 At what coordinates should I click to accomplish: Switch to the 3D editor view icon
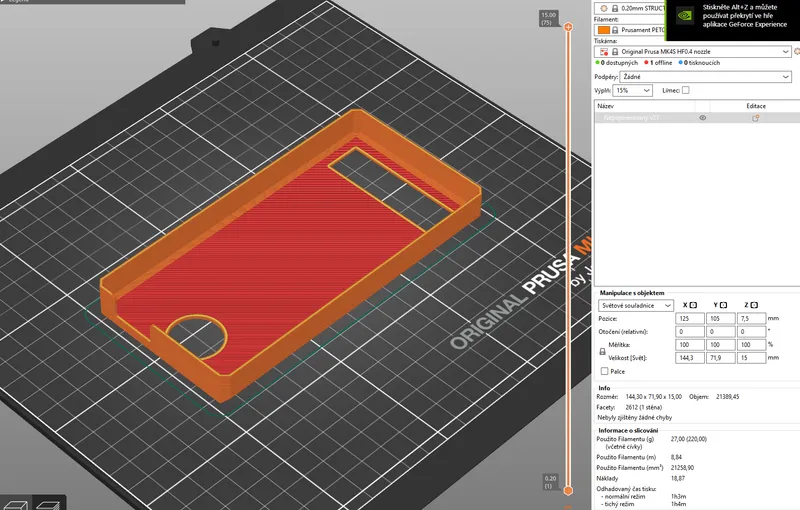point(14,505)
